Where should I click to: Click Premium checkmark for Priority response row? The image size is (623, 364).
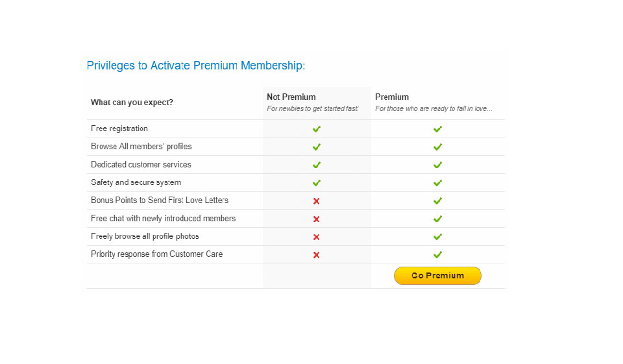[437, 255]
